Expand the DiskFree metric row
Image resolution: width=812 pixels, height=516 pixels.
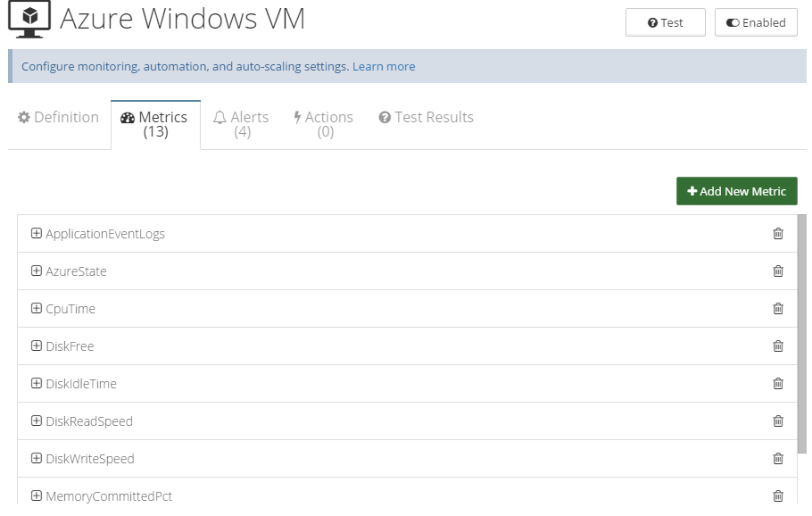37,345
